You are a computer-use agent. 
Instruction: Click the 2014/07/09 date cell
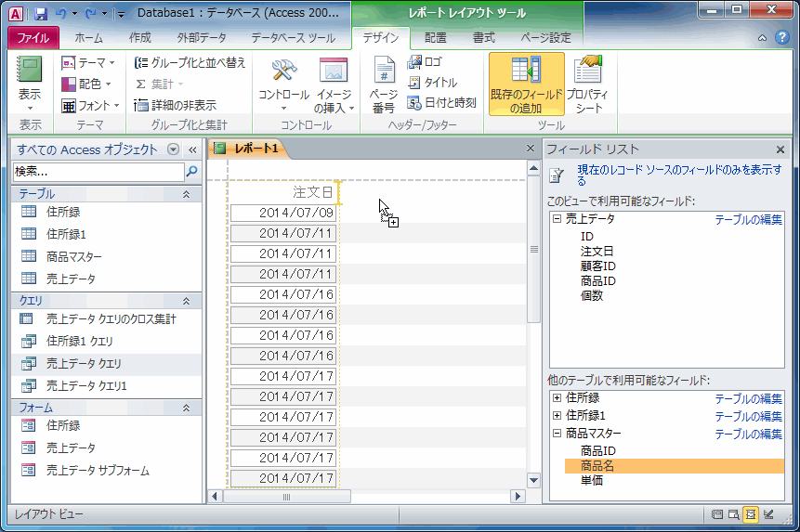pyautogui.click(x=283, y=213)
